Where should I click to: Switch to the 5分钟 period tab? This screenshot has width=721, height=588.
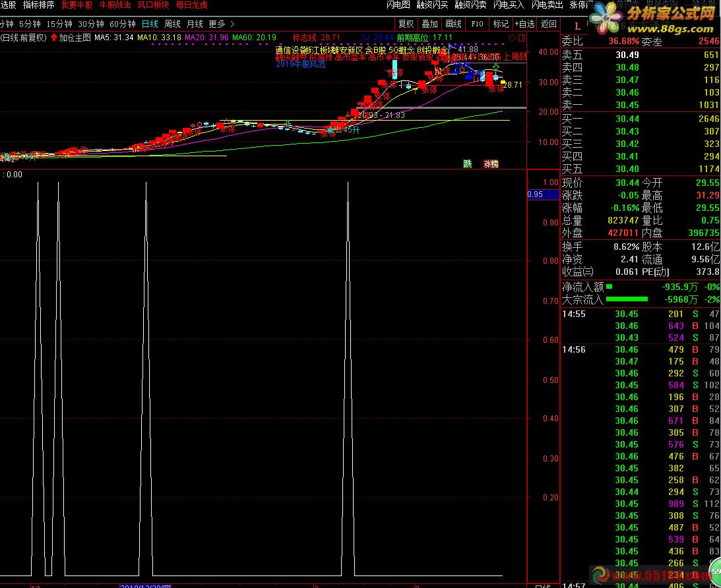[x=30, y=24]
